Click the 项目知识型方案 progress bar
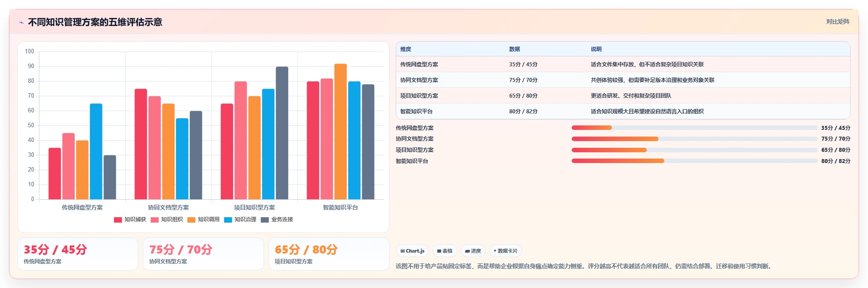This screenshot has width=868, height=288. [x=694, y=150]
